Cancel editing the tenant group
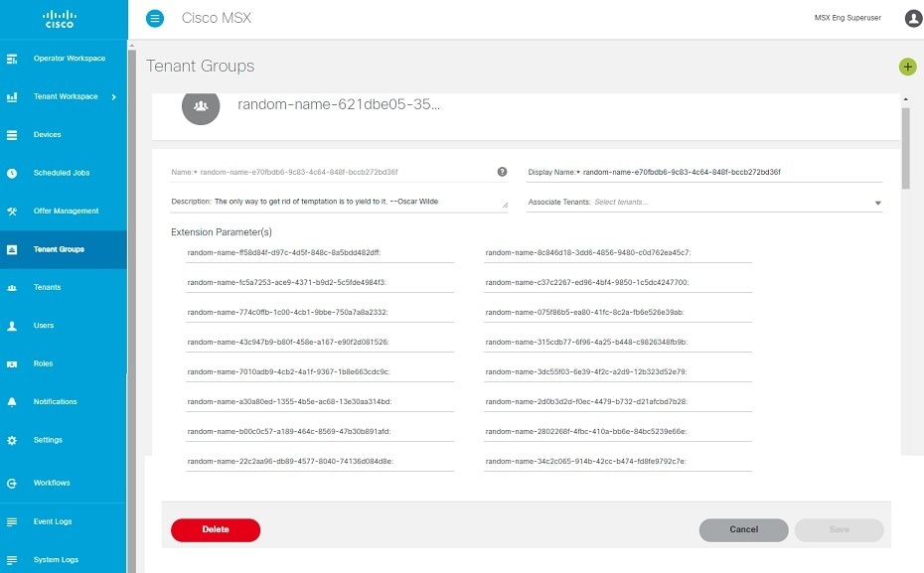Screen dimensions: 924x573 click(742, 529)
